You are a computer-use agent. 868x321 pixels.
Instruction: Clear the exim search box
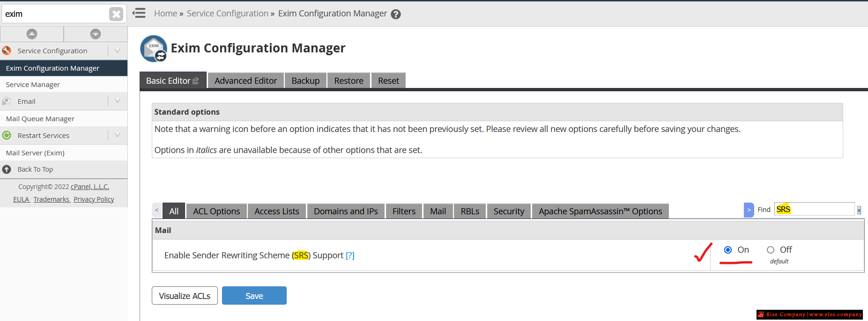116,14
